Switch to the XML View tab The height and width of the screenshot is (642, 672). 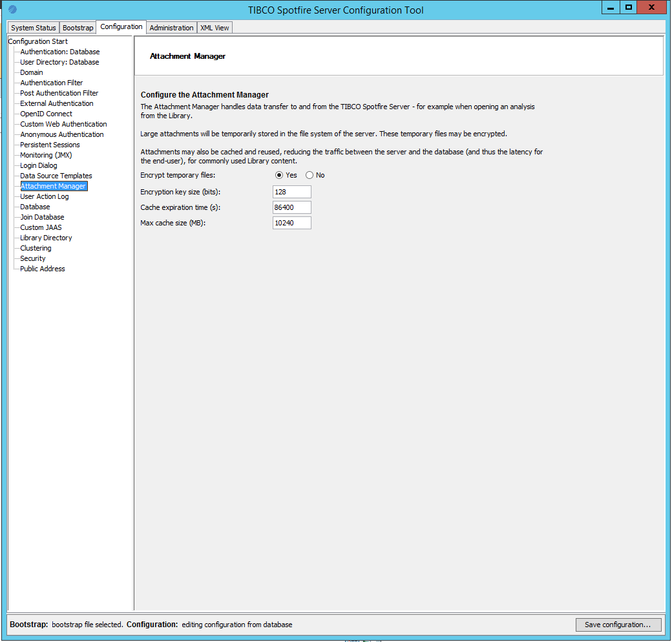click(215, 28)
